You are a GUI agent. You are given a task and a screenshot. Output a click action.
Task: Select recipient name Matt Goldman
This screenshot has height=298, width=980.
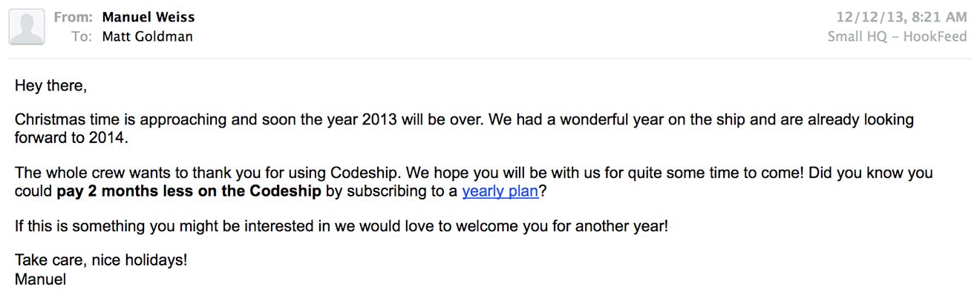pos(147,36)
